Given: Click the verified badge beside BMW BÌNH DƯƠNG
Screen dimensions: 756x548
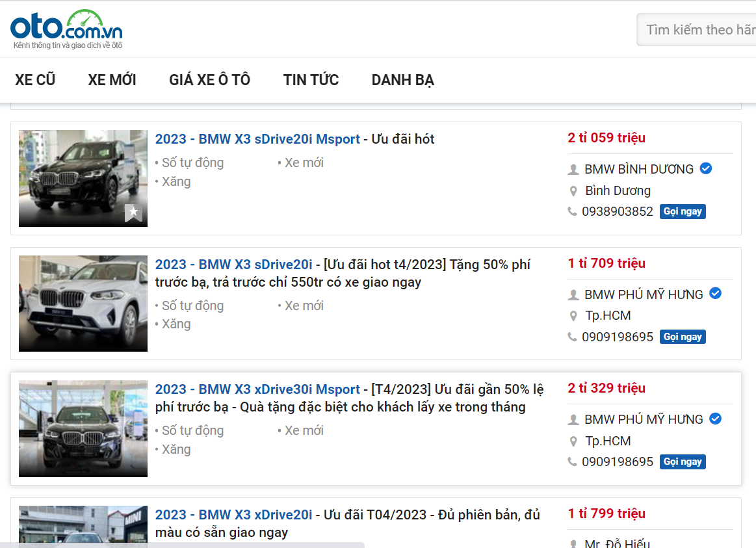Looking at the screenshot, I should (x=705, y=169).
